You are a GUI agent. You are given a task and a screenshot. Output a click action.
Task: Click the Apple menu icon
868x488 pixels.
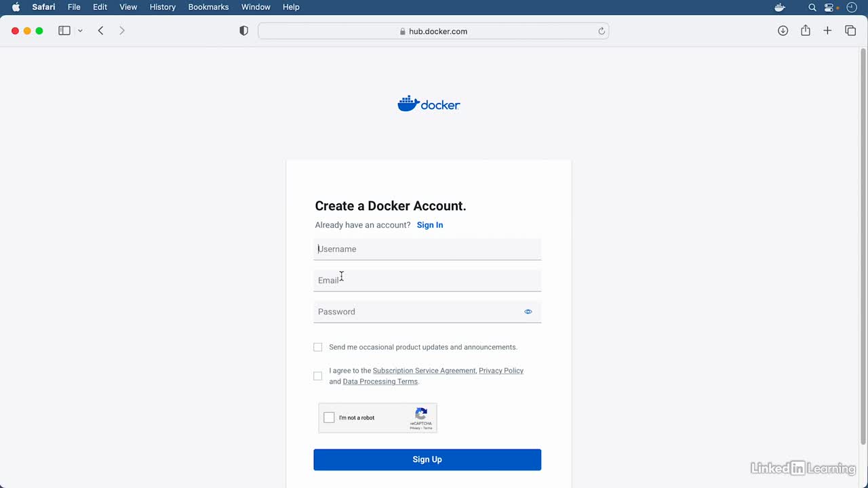pyautogui.click(x=16, y=7)
